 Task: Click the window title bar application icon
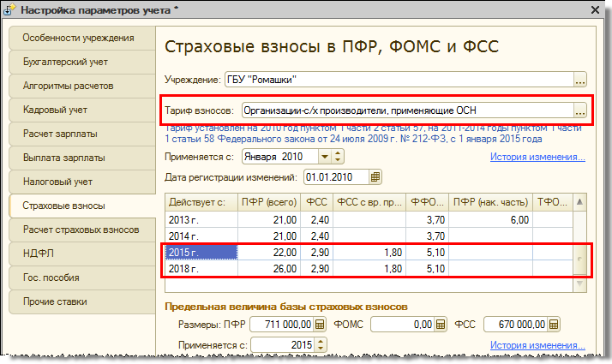9,9
